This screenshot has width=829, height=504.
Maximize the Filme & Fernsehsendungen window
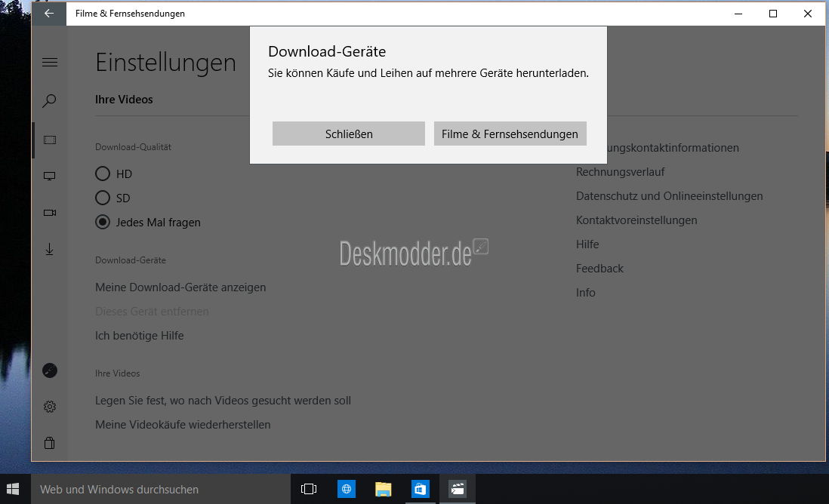point(773,14)
